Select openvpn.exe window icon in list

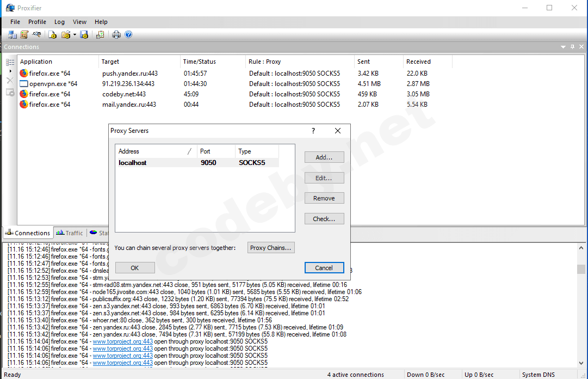pos(24,84)
